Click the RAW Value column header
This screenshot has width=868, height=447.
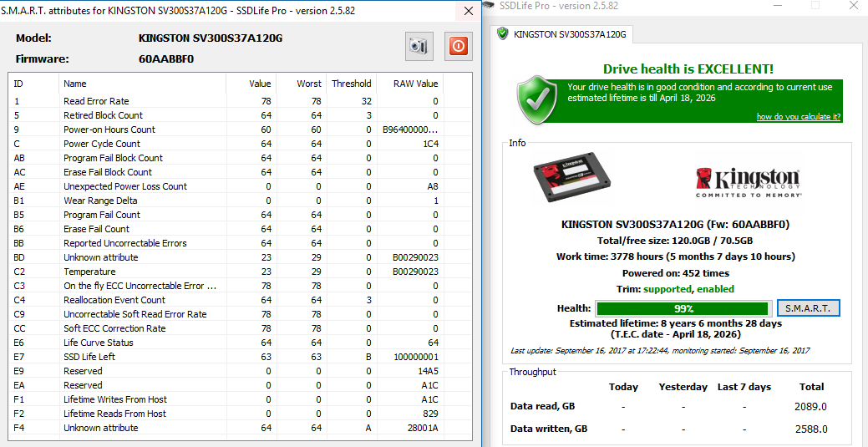[409, 84]
